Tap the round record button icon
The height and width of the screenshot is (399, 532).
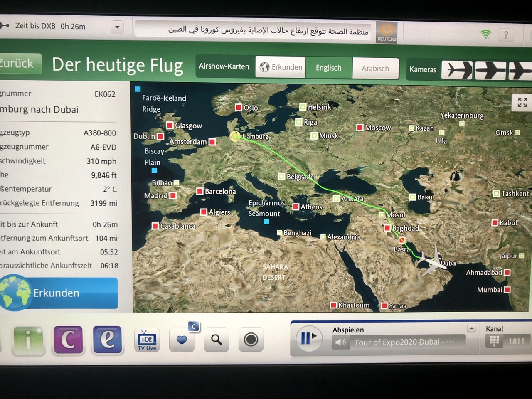[x=251, y=340]
